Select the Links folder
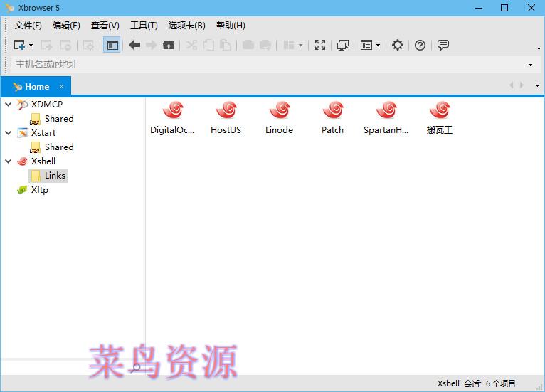 [48, 176]
